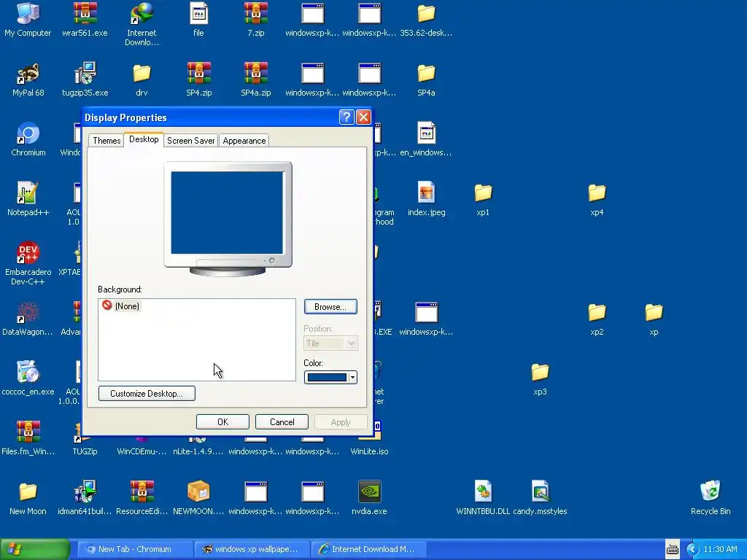Switch to windows xp wallpape... taskbar button
The width and height of the screenshot is (747, 560).
click(x=252, y=549)
